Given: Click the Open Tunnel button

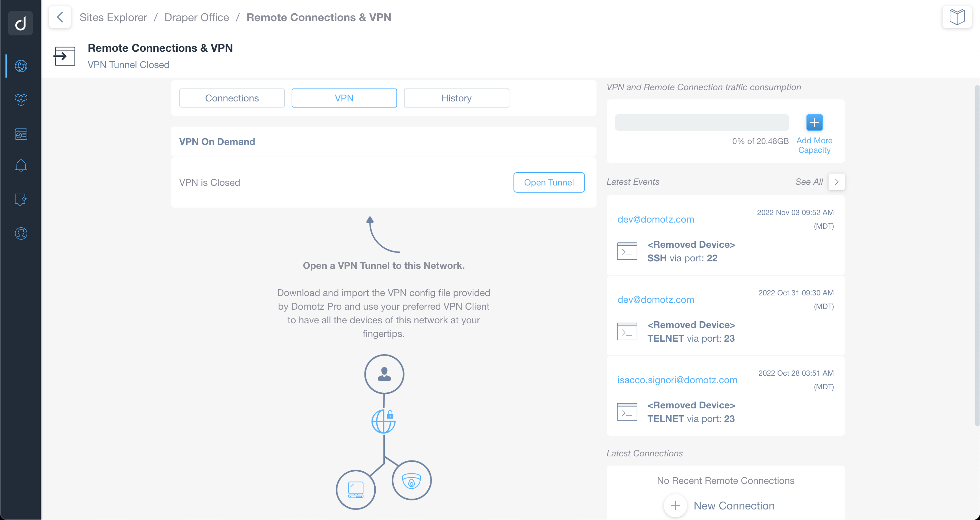Looking at the screenshot, I should coord(549,183).
